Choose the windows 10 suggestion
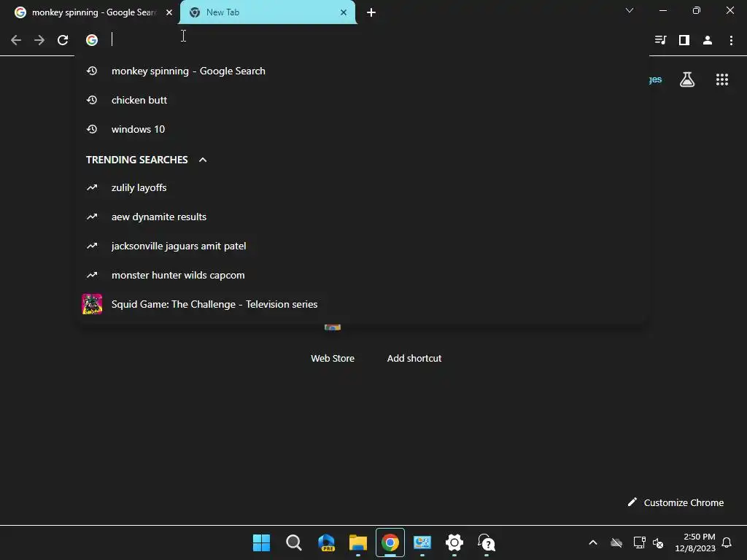The width and height of the screenshot is (747, 560). pos(362,129)
